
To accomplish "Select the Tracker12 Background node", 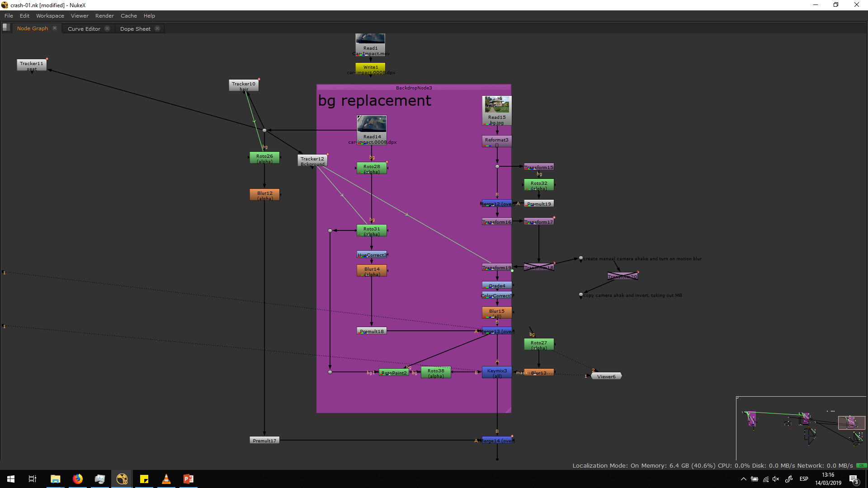I will tap(312, 161).
